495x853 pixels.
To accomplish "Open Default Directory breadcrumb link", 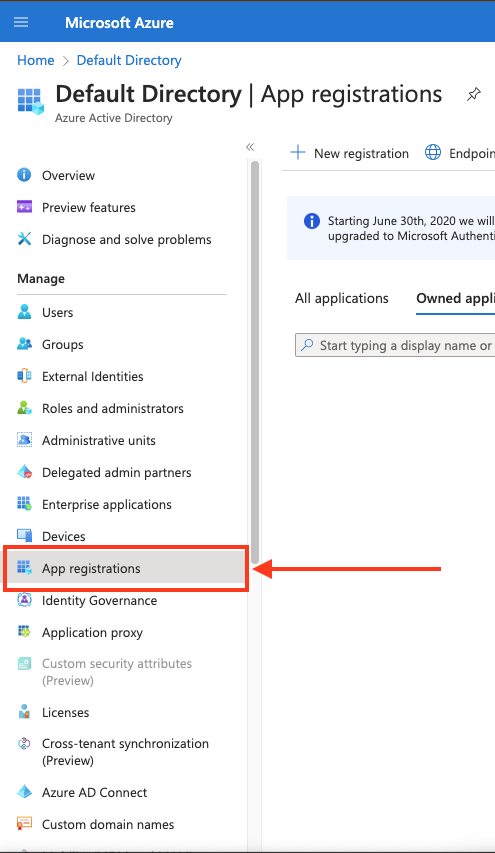I will tap(129, 60).
